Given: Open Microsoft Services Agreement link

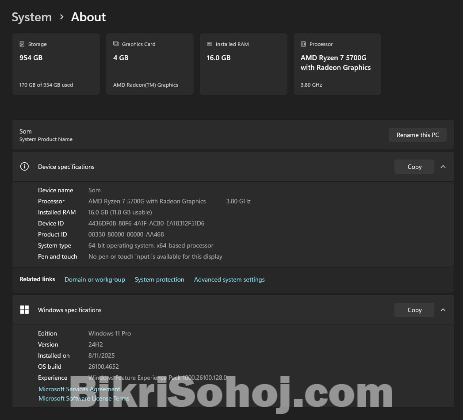Looking at the screenshot, I should point(79,389).
